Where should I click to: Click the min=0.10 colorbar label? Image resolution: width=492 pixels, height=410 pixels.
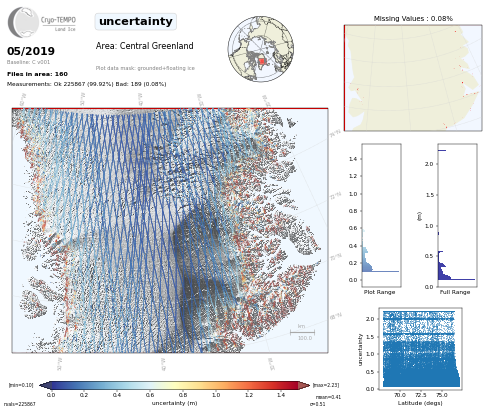click(x=21, y=385)
